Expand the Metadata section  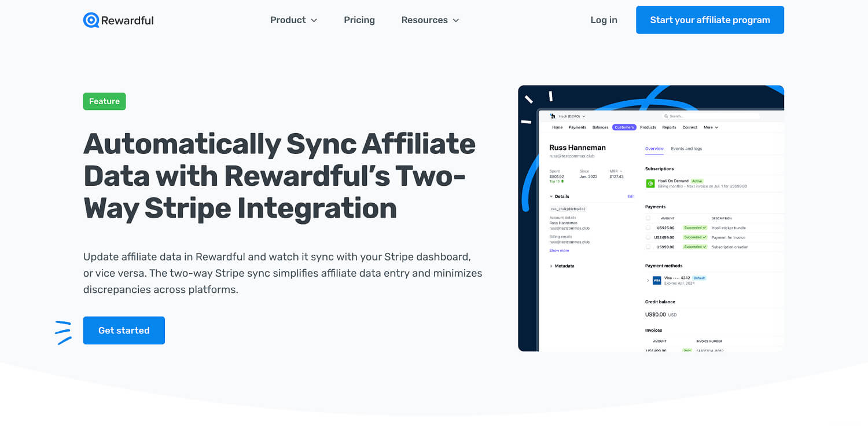(551, 266)
